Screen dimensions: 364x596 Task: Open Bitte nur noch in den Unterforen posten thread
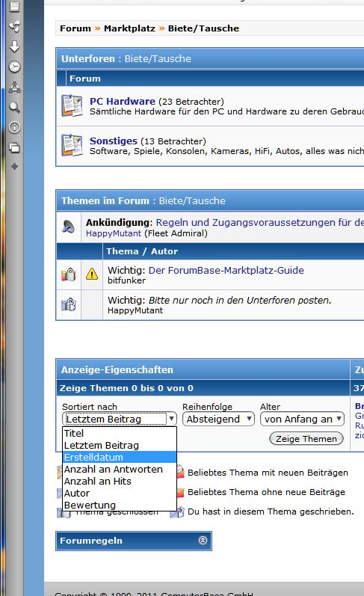(x=240, y=301)
